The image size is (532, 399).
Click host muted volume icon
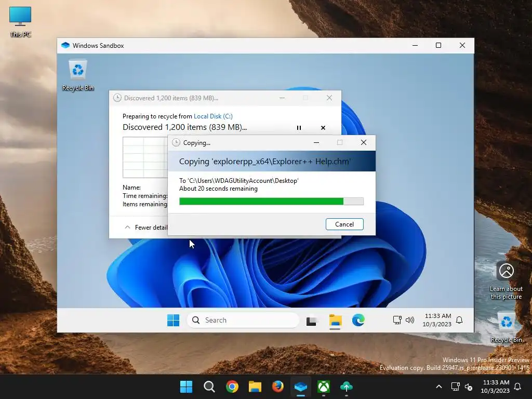[x=469, y=387]
